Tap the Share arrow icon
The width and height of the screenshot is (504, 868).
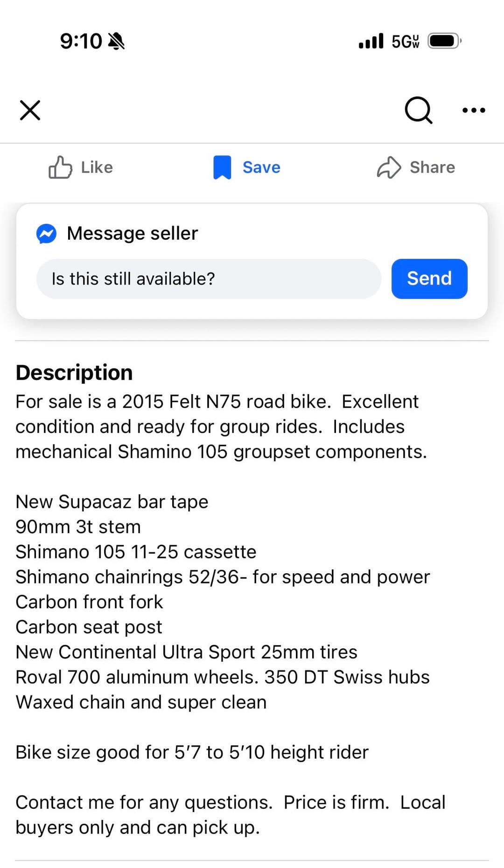click(389, 167)
